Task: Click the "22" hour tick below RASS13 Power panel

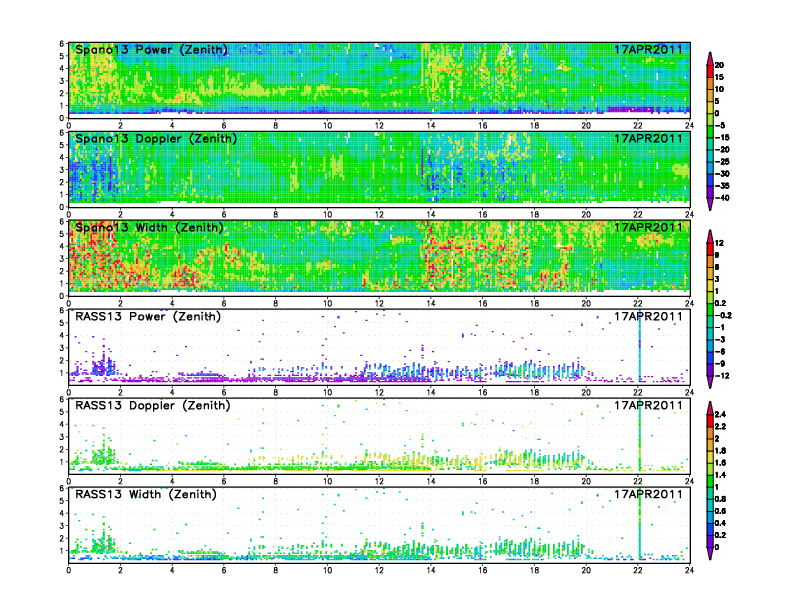Action: (638, 392)
